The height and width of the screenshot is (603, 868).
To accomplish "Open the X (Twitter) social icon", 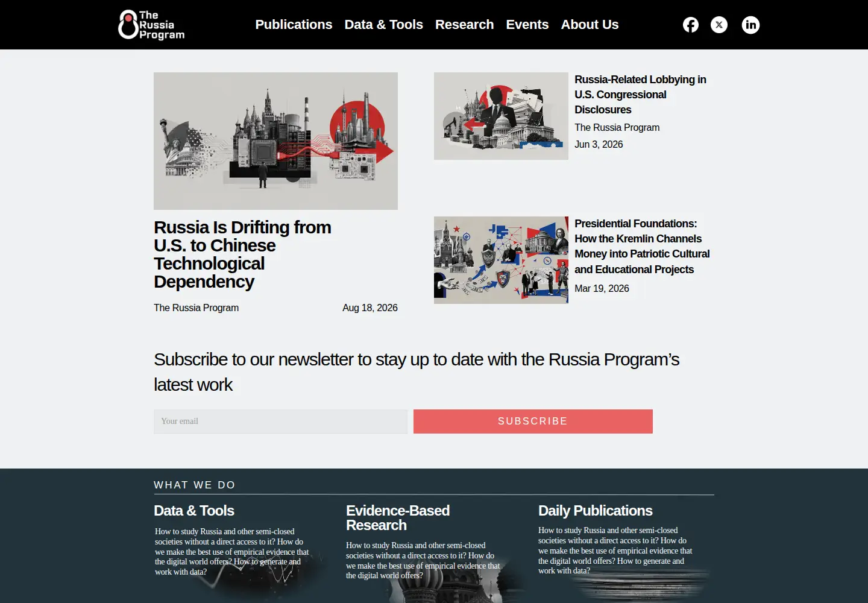I will (x=719, y=25).
